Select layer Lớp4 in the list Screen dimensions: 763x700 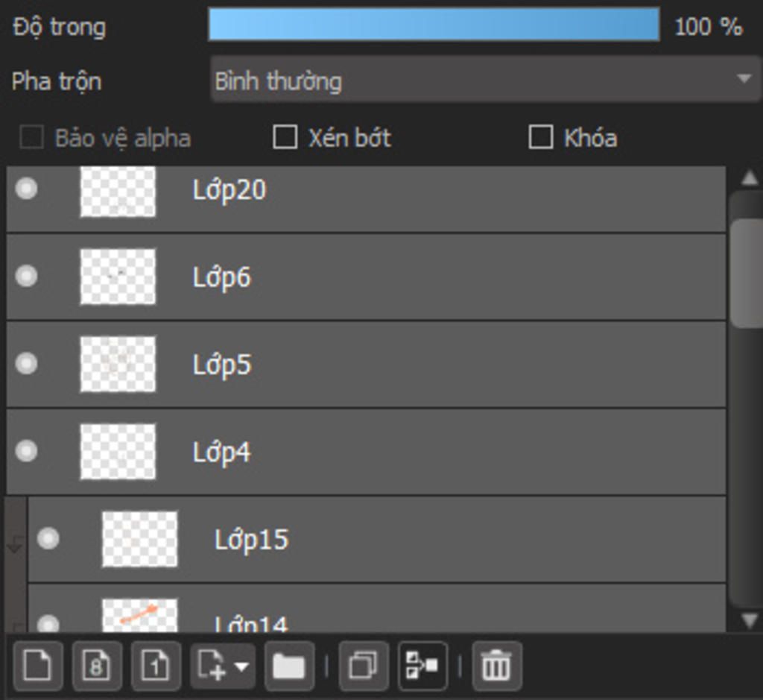coord(373,452)
